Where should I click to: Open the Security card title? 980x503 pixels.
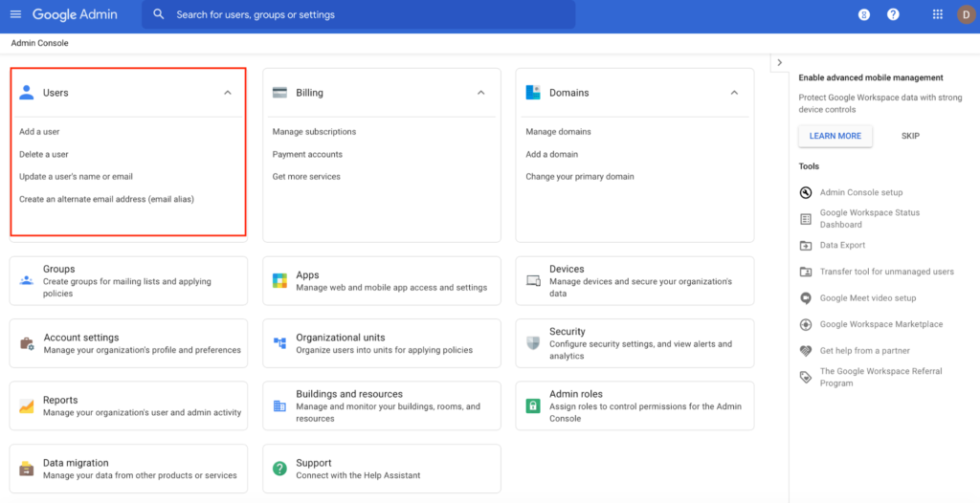coord(567,331)
